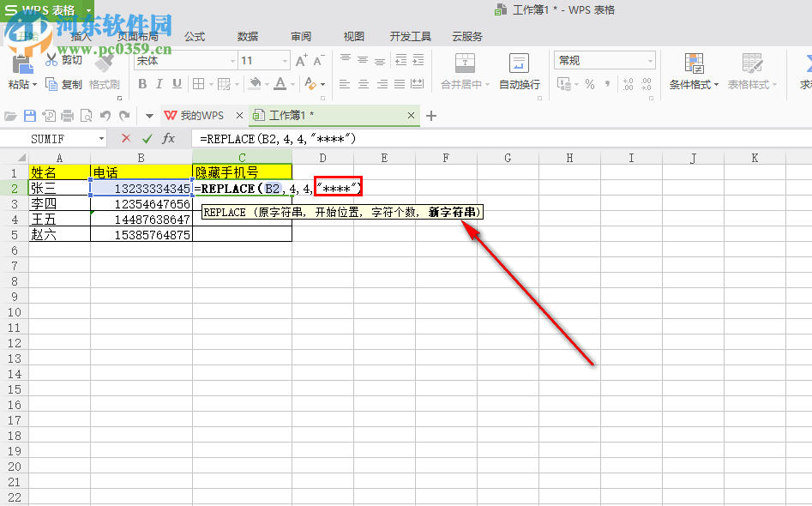
Task: Open the fx insert function dialog
Action: (x=167, y=138)
